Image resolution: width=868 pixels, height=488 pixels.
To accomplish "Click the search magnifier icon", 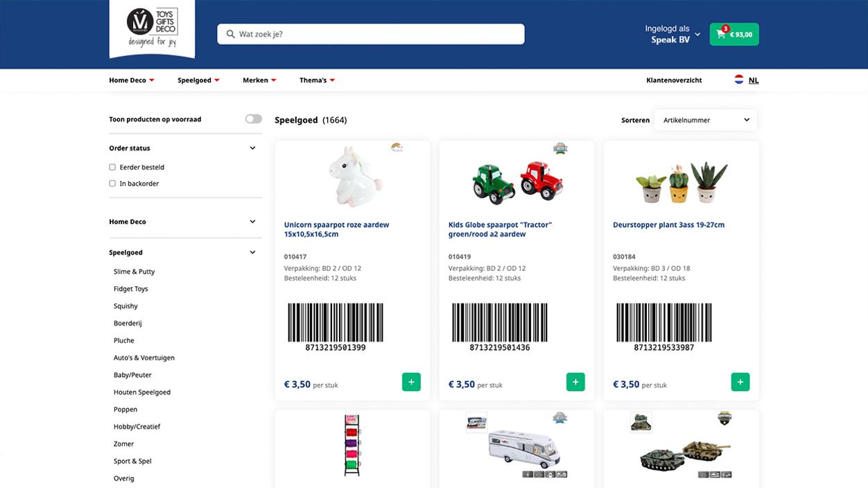I will pos(231,34).
